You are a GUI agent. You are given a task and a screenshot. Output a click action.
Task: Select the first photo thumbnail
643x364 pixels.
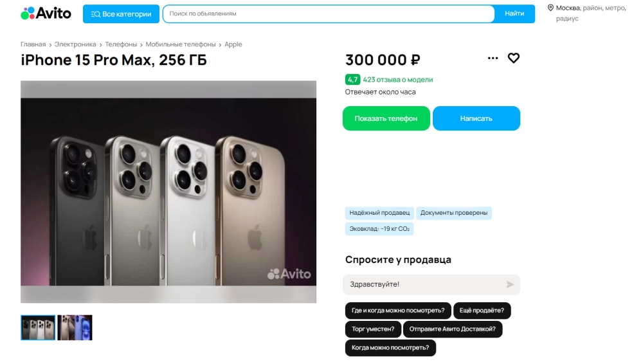38,327
